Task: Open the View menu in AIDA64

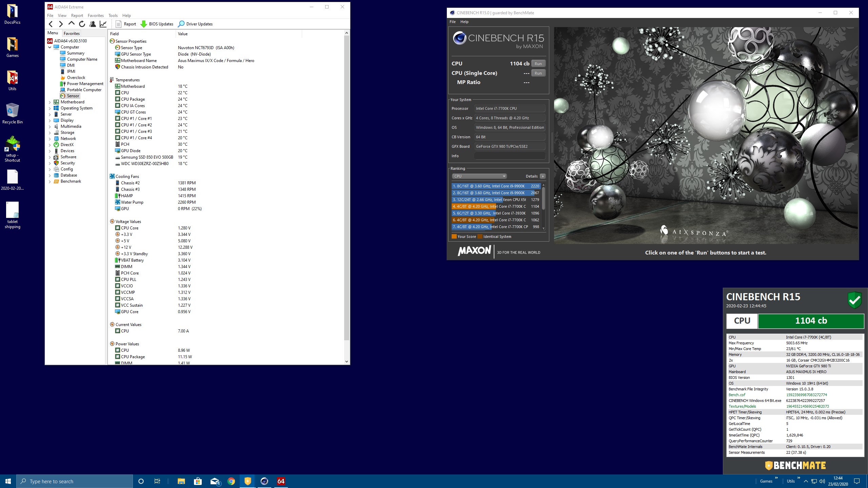Action: point(62,15)
